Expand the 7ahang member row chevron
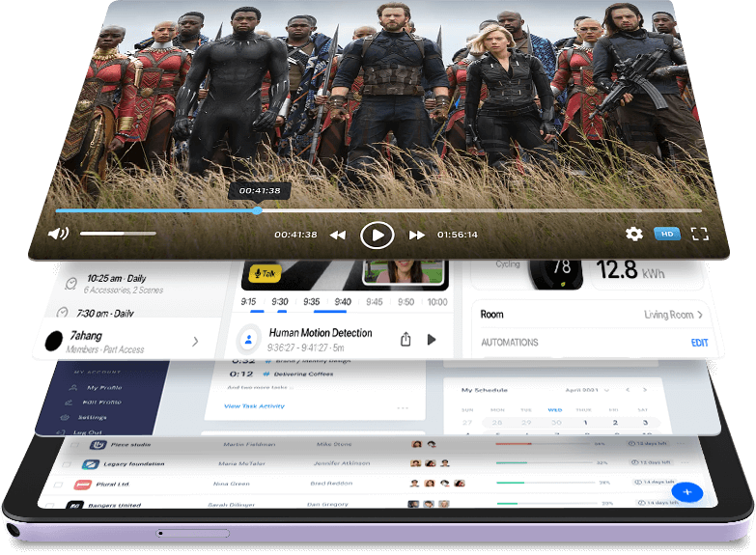The width and height of the screenshot is (756, 555). click(195, 342)
